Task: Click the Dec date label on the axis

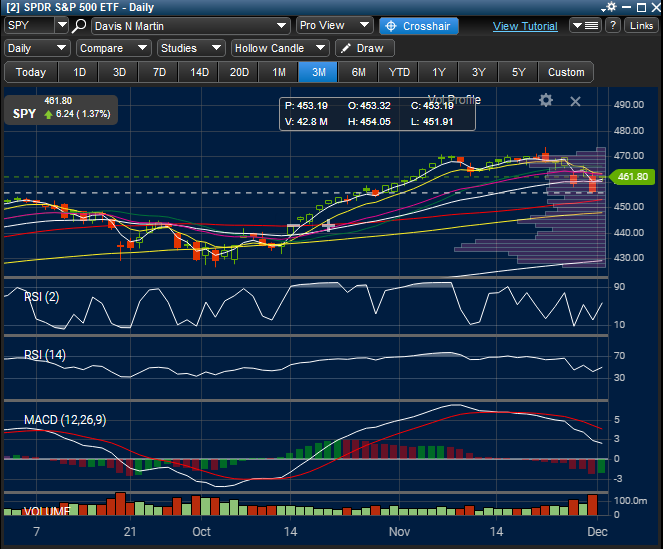Action: pyautogui.click(x=597, y=531)
